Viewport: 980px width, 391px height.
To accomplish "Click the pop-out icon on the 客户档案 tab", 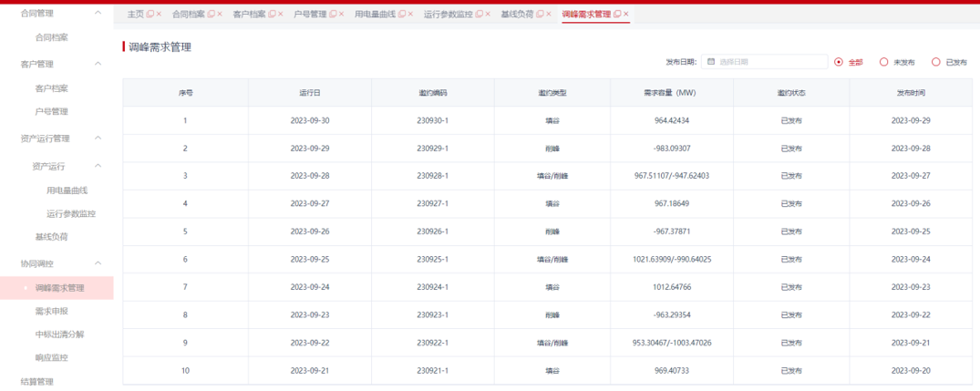I will pos(273,14).
